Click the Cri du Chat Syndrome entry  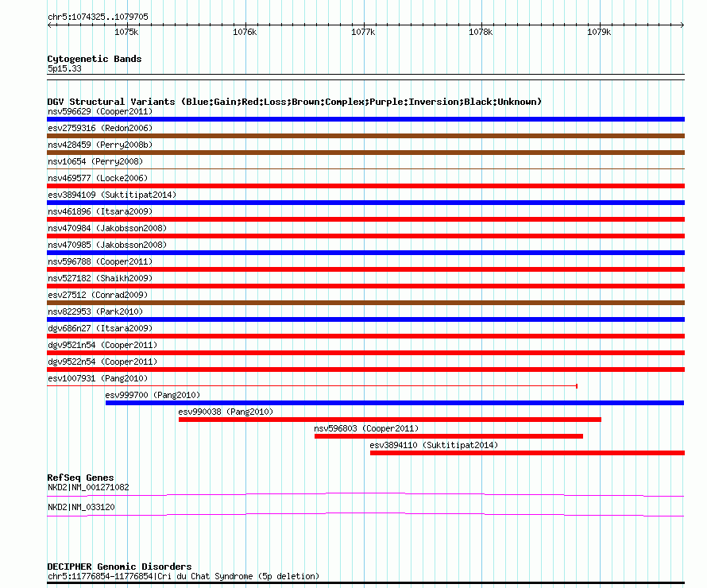[183, 576]
